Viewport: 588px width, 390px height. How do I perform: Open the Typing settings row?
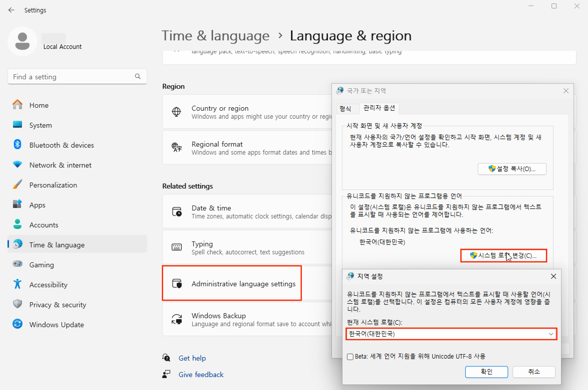247,247
